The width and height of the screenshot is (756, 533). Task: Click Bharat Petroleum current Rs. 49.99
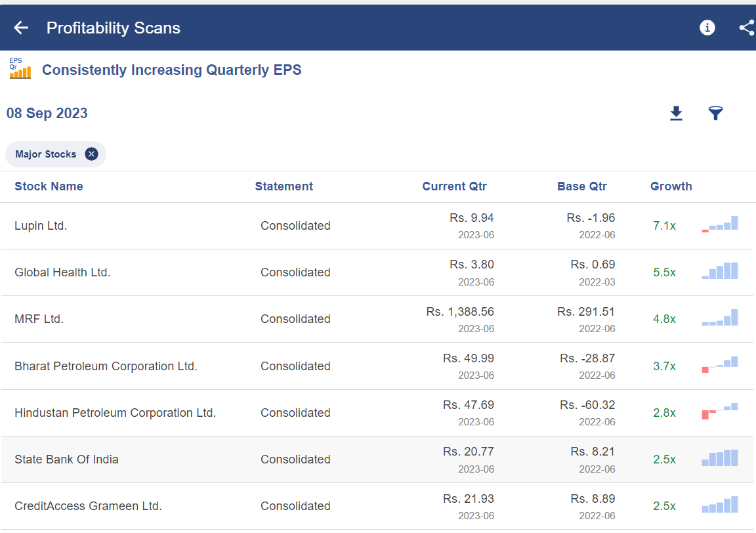click(468, 359)
